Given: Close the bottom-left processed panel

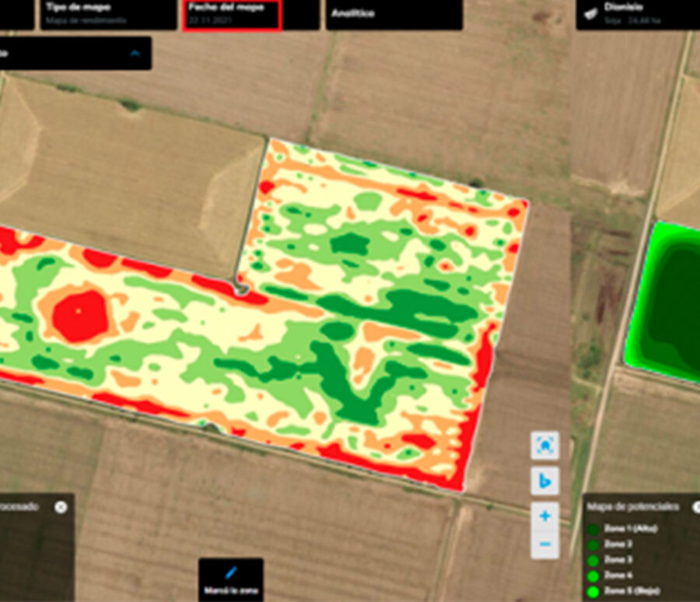Looking at the screenshot, I should click(x=61, y=506).
